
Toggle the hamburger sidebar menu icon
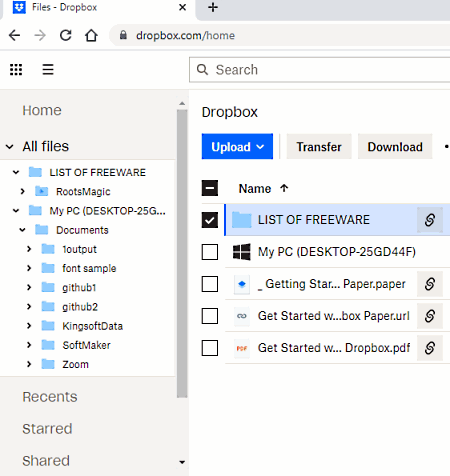click(x=48, y=70)
